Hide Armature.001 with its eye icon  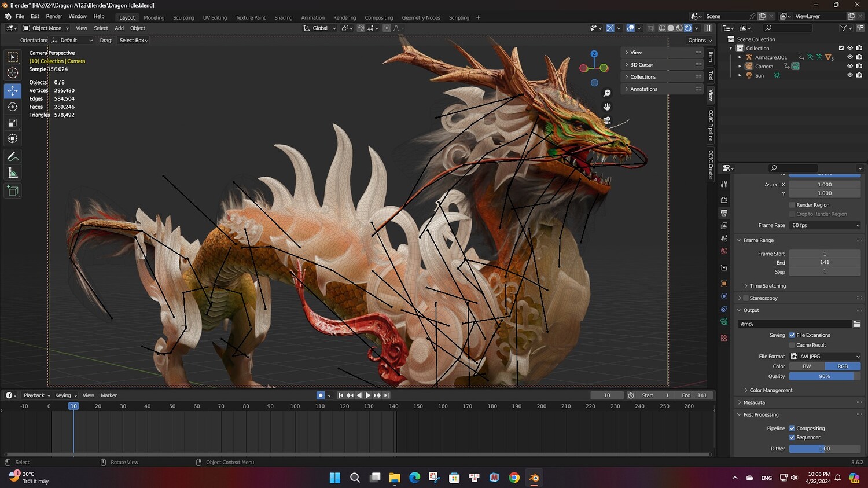[x=850, y=57]
